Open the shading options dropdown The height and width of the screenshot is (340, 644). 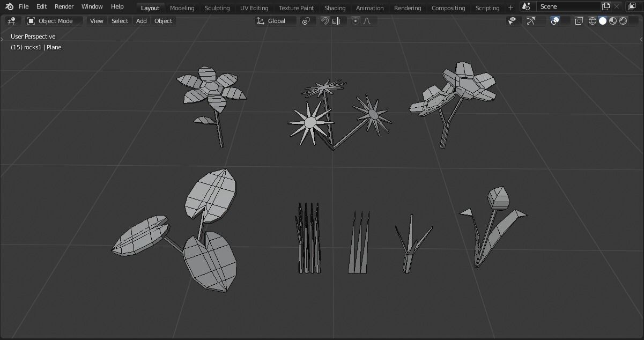click(x=634, y=21)
